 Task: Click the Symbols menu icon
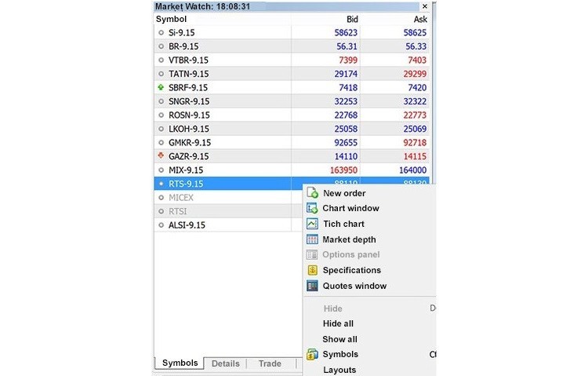click(312, 354)
